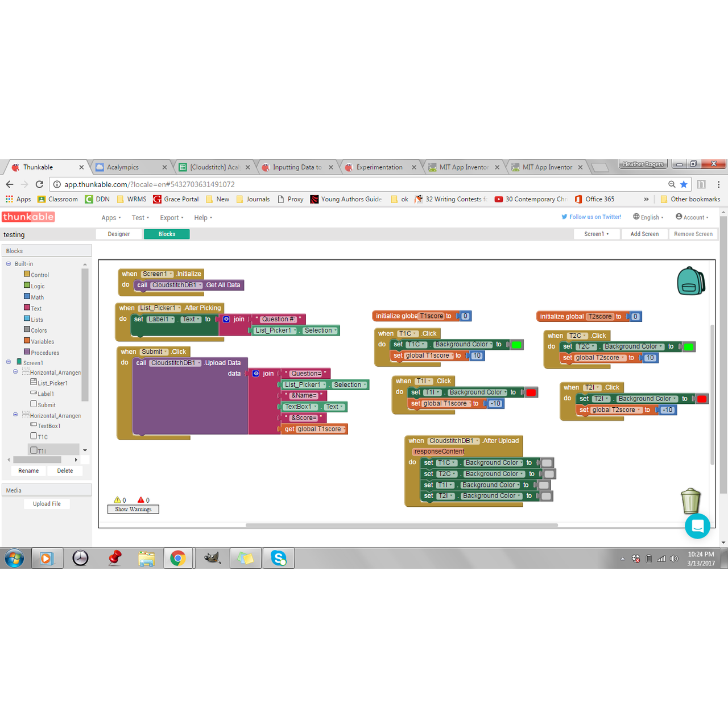Screen dimensions: 728x728
Task: Click the green color swatch in T1C.Click block
Action: (x=516, y=345)
